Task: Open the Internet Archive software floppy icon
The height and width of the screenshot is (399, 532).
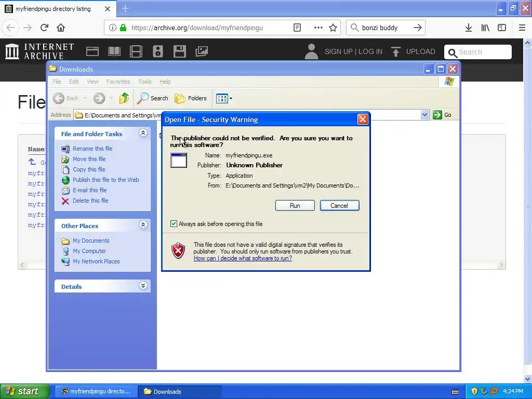Action: tap(179, 51)
